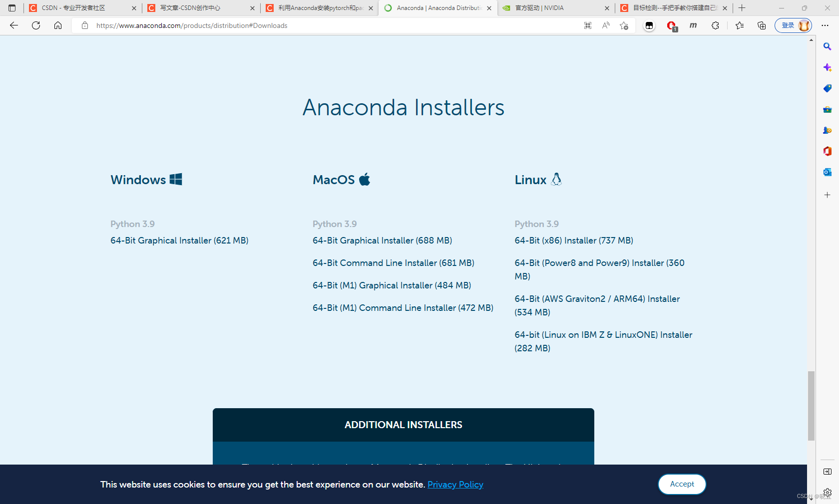839x504 pixels.
Task: Open the Privacy Policy link
Action: [x=455, y=485]
